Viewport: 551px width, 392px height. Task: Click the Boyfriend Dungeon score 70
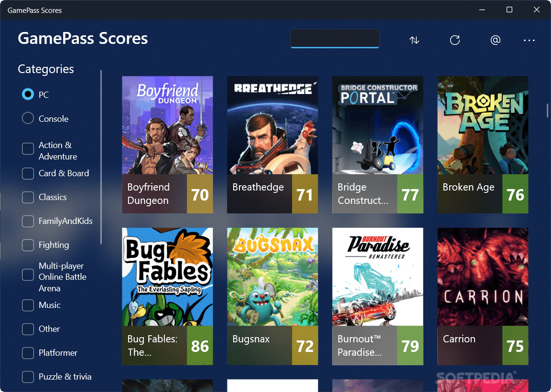point(200,194)
